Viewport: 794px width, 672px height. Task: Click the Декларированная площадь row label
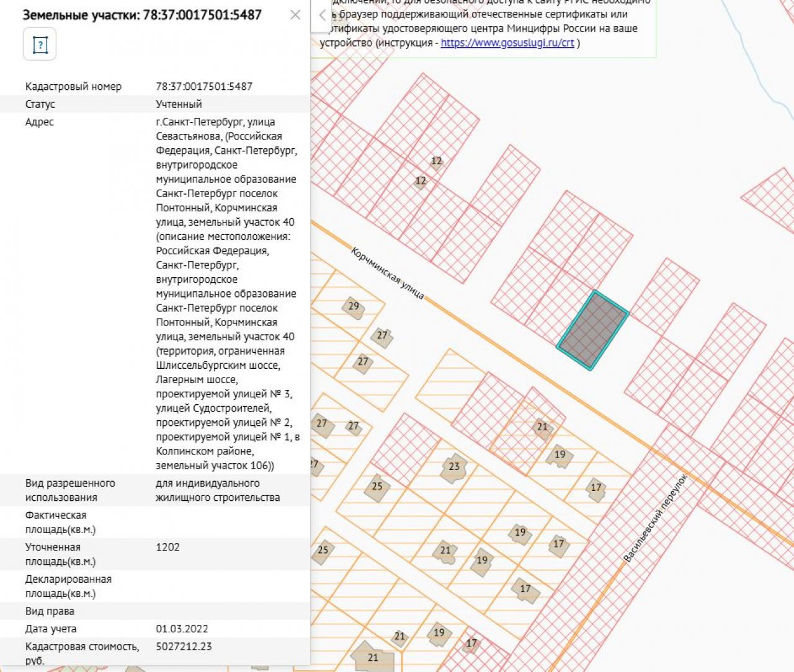point(68,586)
